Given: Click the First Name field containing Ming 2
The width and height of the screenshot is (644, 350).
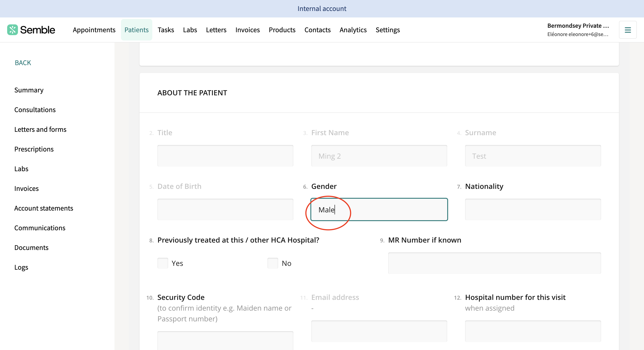Looking at the screenshot, I should [x=379, y=156].
